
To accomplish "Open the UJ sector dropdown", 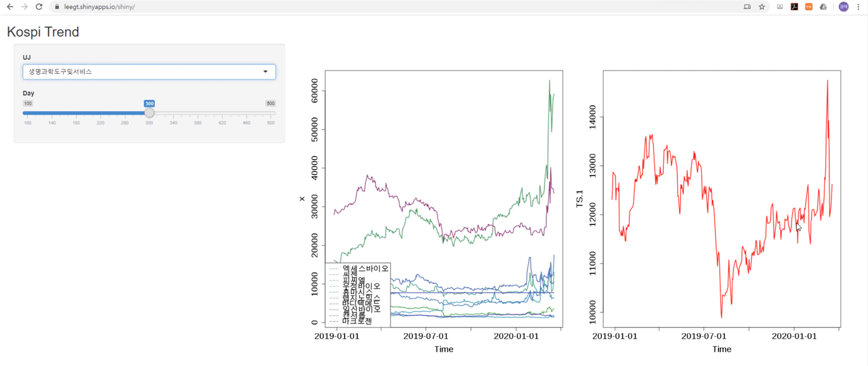I will [149, 71].
